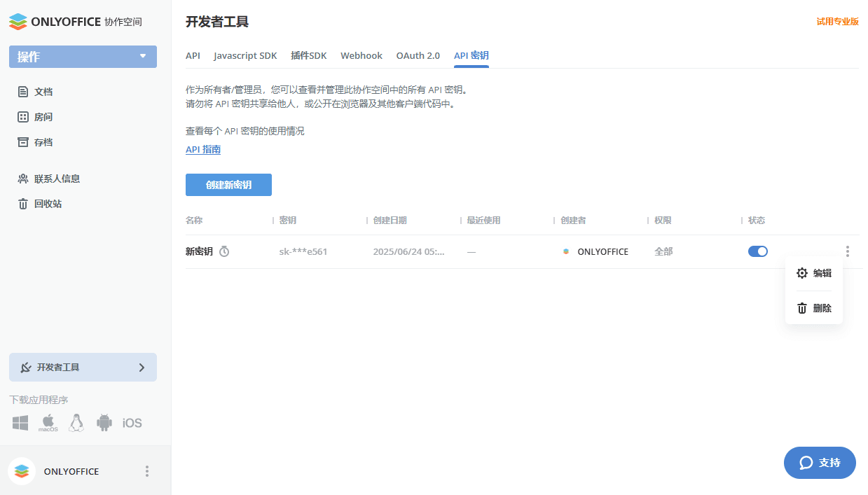Sort by the 创建日期 column header

pyautogui.click(x=390, y=221)
